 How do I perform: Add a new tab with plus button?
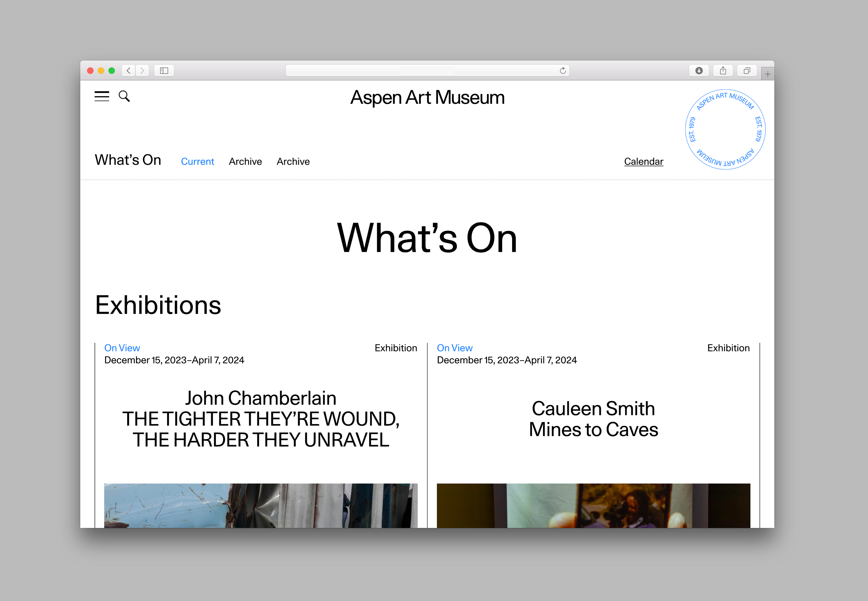(768, 74)
